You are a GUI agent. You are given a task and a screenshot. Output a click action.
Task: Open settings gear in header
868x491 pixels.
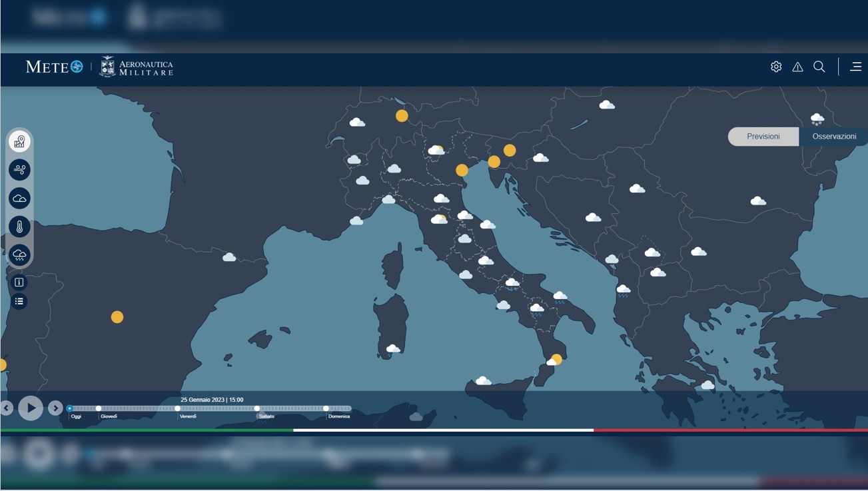[776, 67]
